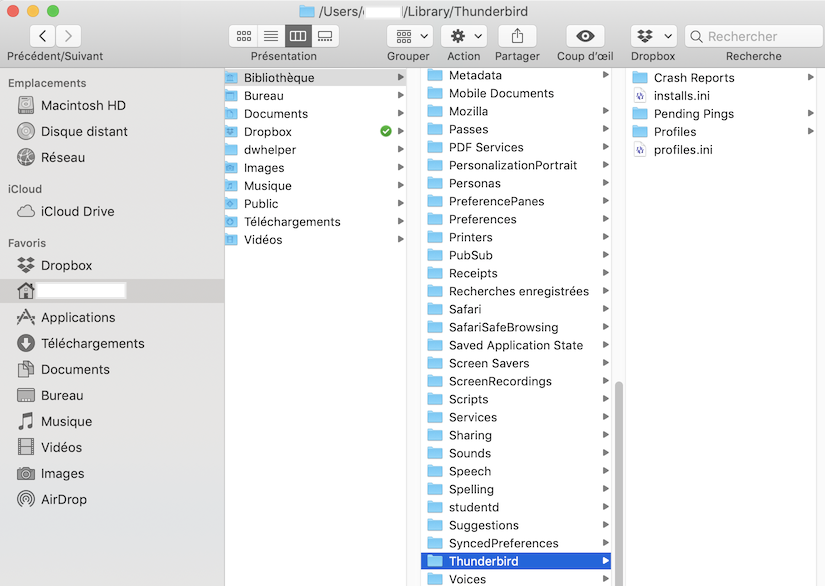This screenshot has width=825, height=586.
Task: Click the Coup d'œil eye button
Action: pyautogui.click(x=585, y=36)
